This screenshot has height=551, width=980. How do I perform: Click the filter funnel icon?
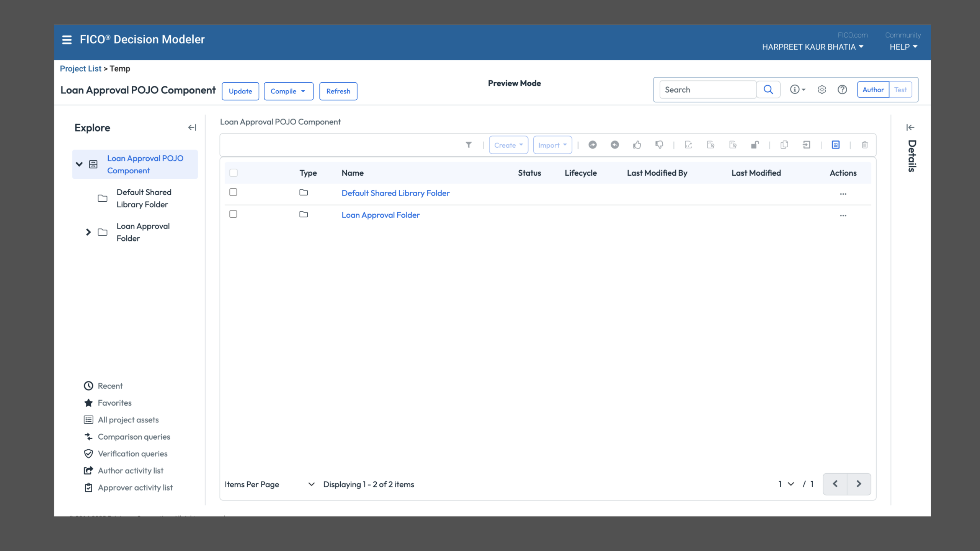click(469, 145)
